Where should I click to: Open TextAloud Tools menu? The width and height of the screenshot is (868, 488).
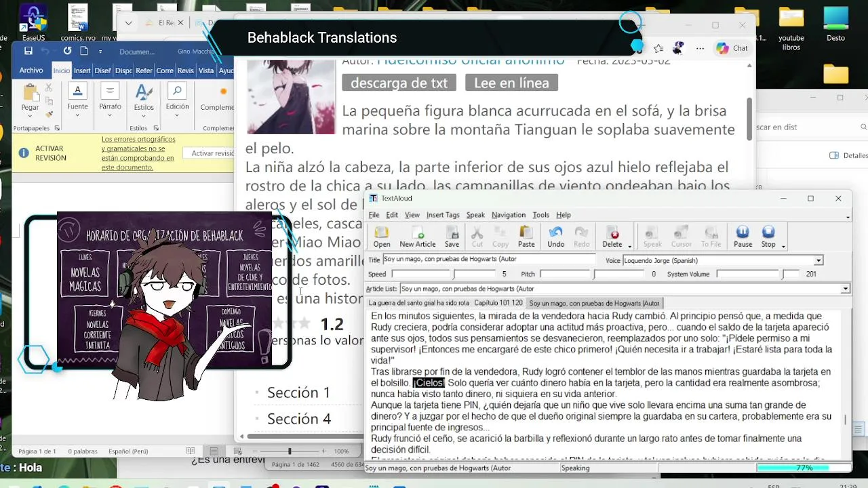[x=540, y=215]
